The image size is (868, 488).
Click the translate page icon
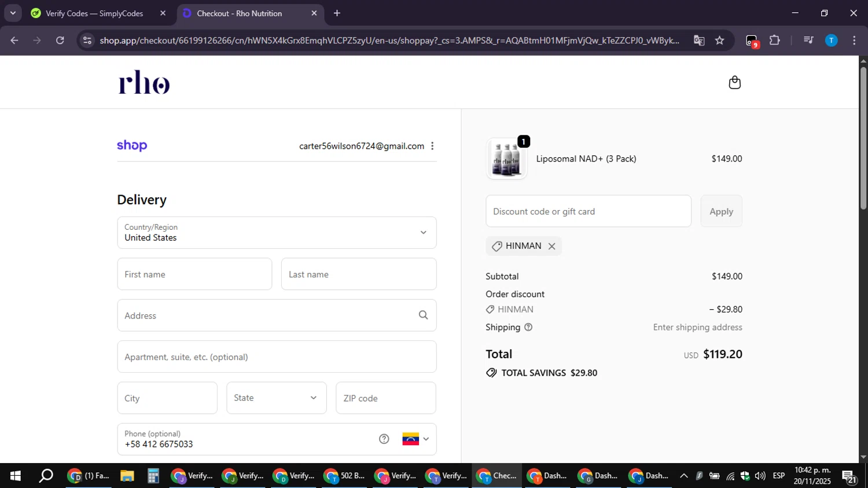click(x=699, y=40)
